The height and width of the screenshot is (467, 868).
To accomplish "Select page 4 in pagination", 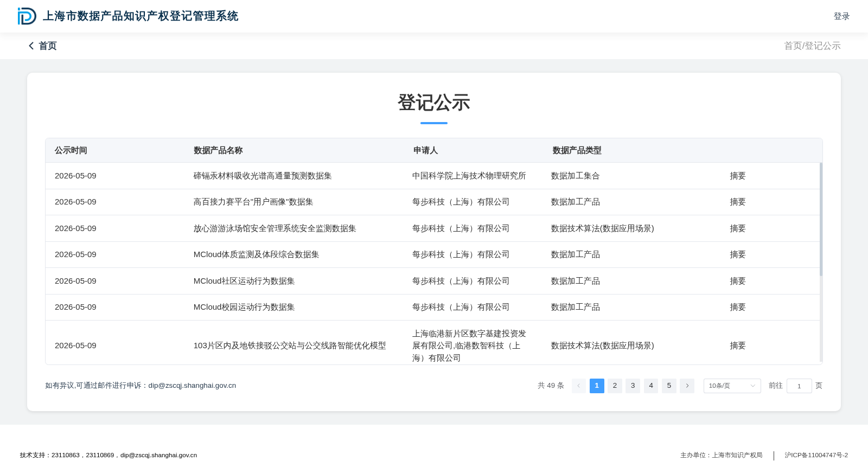I will (651, 386).
